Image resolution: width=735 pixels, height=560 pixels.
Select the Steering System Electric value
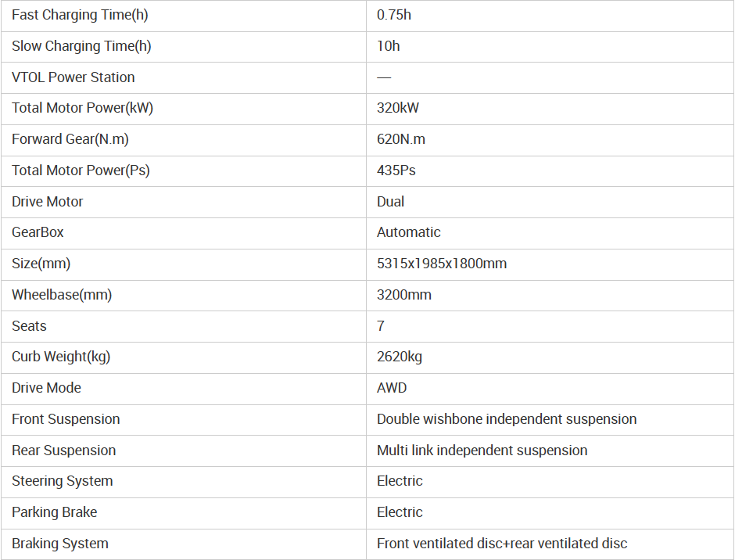point(400,481)
